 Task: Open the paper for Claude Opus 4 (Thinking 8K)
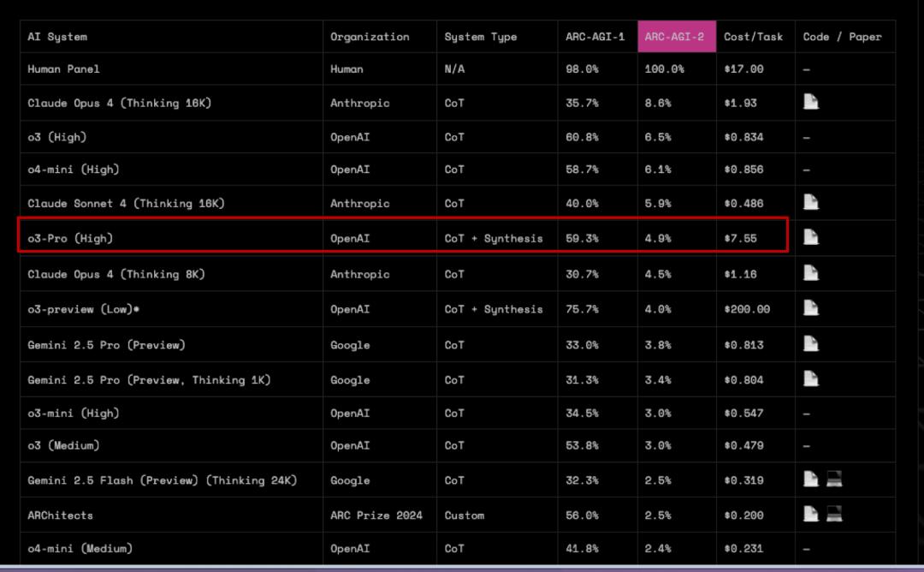[x=811, y=273]
